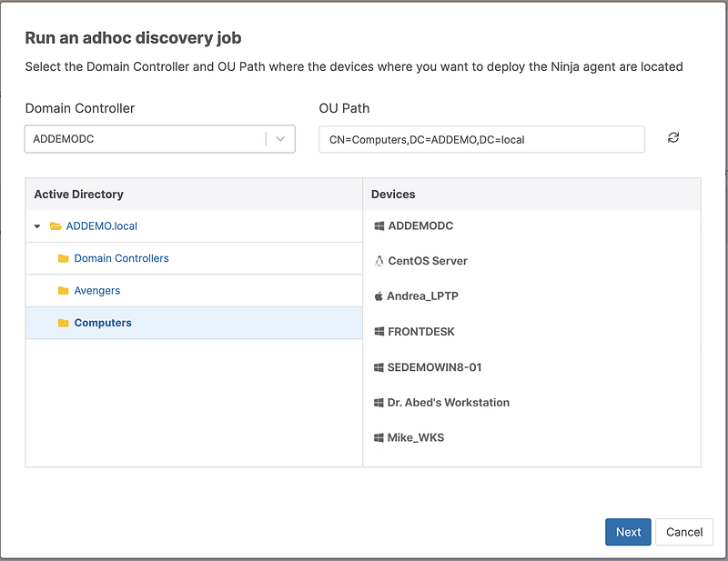This screenshot has width=728, height=561.
Task: Click inside the OU Path input field
Action: pos(482,139)
